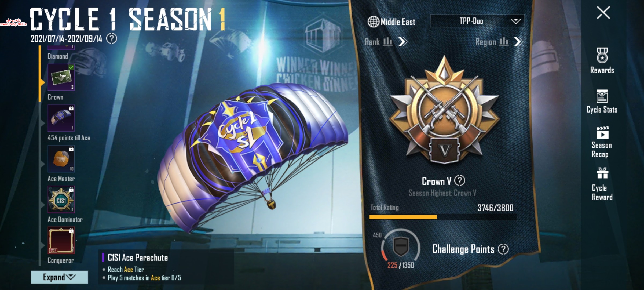Screen dimensions: 644x290
Task: Open the Region leaderboard arrow
Action: (x=518, y=42)
